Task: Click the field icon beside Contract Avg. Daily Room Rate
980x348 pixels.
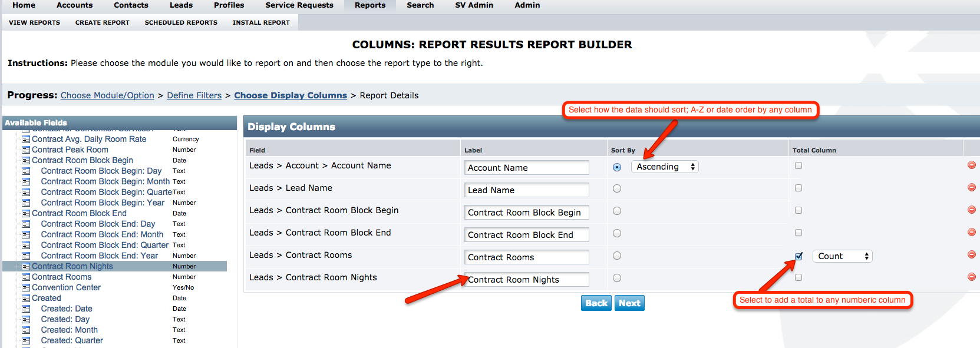Action: click(x=26, y=140)
